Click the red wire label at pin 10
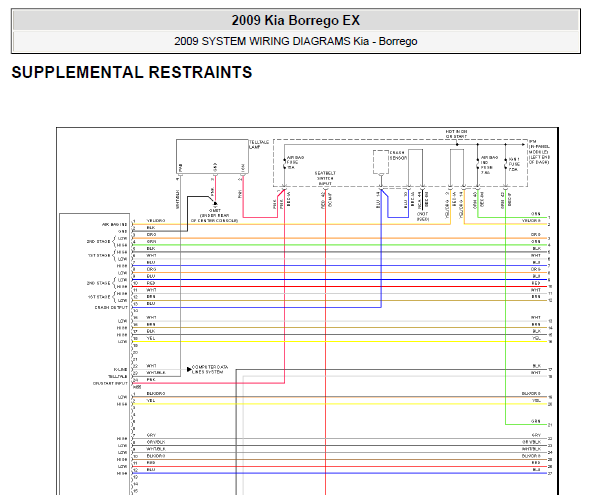Viewport: 604px width, 495px height. coord(151,283)
